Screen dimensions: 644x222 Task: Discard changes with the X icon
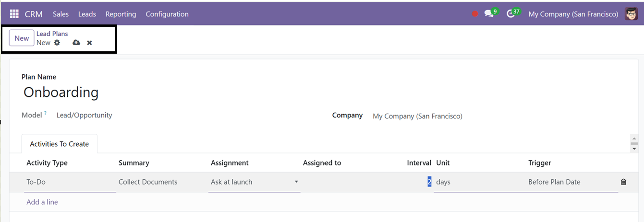[x=89, y=43]
